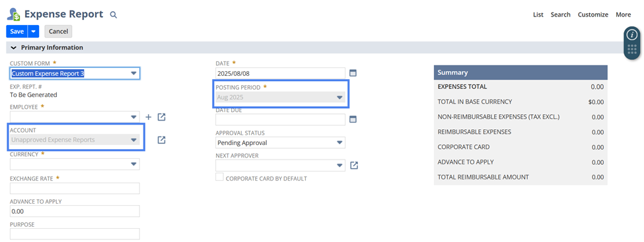Open the Currency dropdown
This screenshot has width=644, height=242.
tap(75, 164)
